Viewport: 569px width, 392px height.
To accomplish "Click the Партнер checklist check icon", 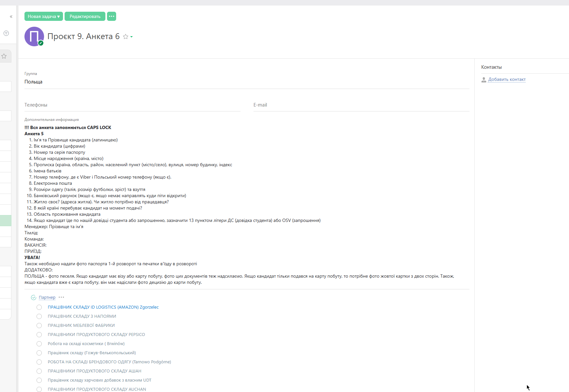I will point(33,298).
